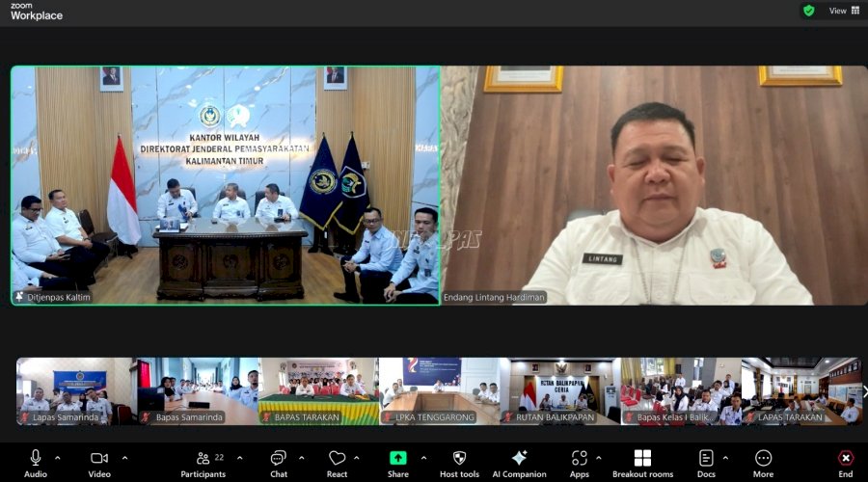Select the BAPAS TARAKAN thumbnail
Screen dimensions: 868x482
318,391
